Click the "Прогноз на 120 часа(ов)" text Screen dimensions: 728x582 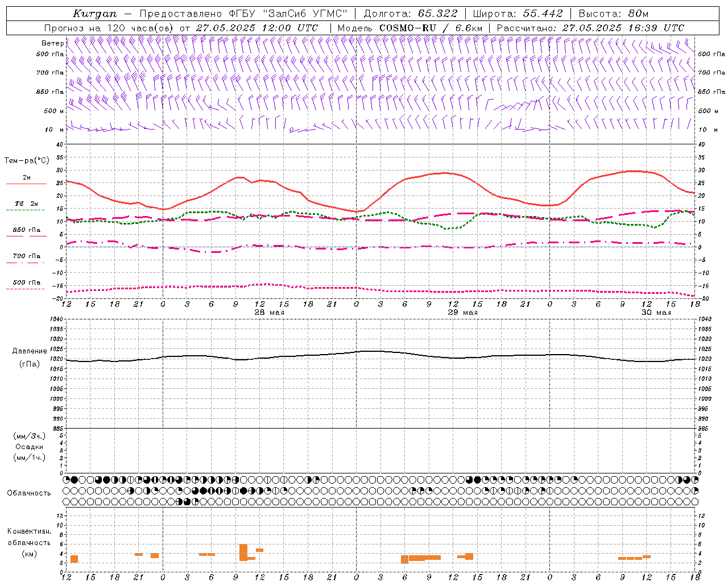[108, 28]
